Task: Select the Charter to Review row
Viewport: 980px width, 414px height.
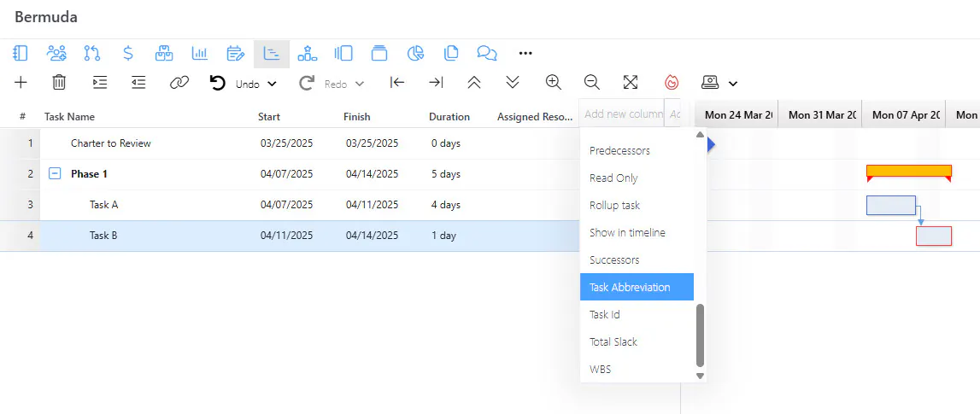Action: point(290,143)
